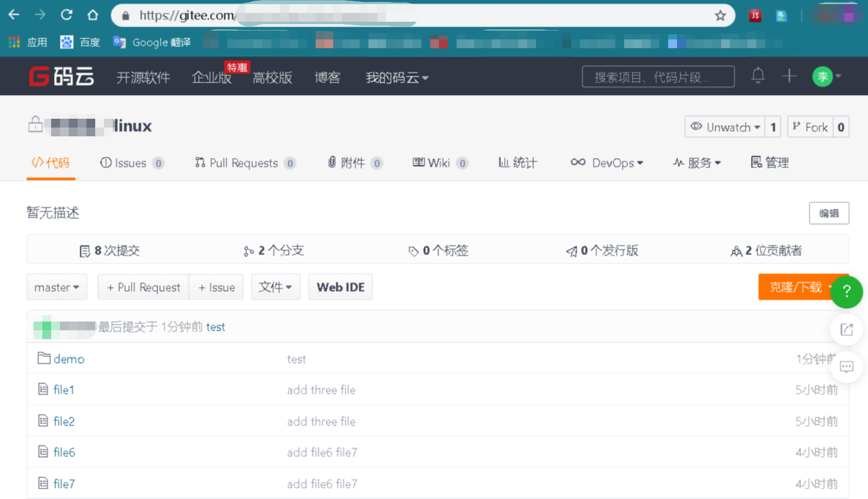Click the 暂无描述 description text
The height and width of the screenshot is (499, 868).
click(53, 213)
